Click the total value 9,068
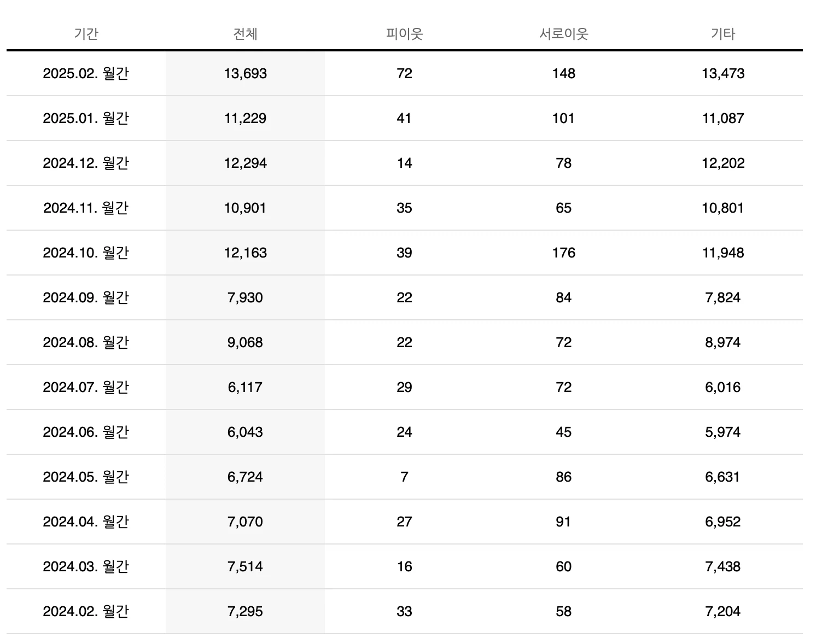The image size is (816, 644). coord(245,342)
